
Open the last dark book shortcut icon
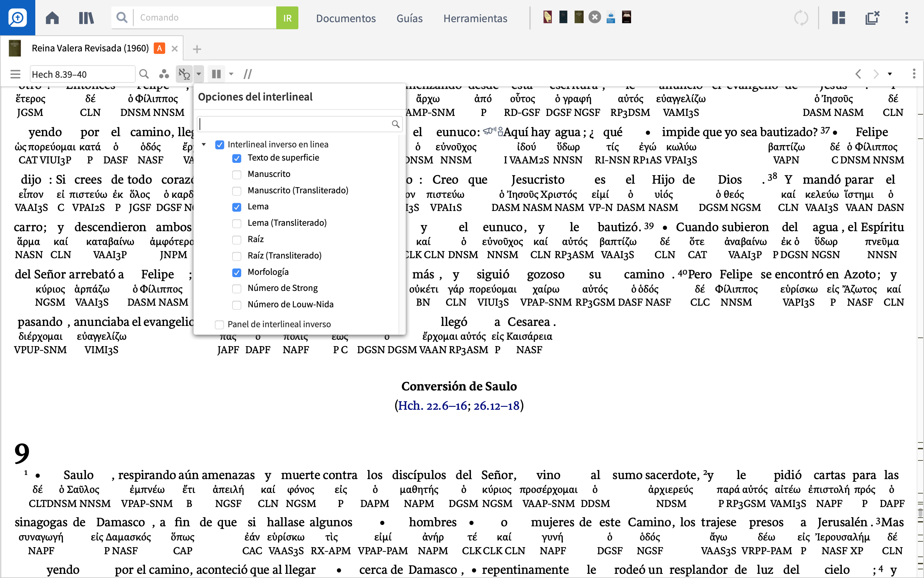(627, 17)
